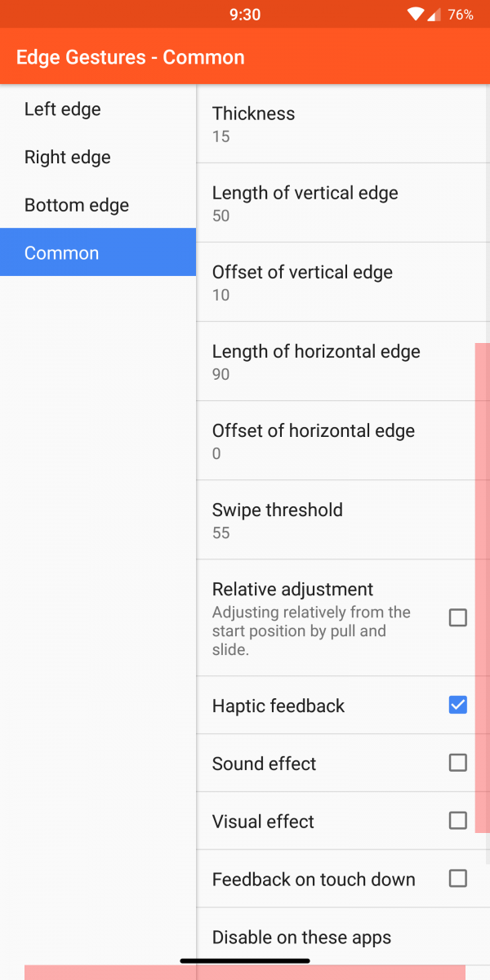Enable the Relative adjustment option

click(458, 618)
